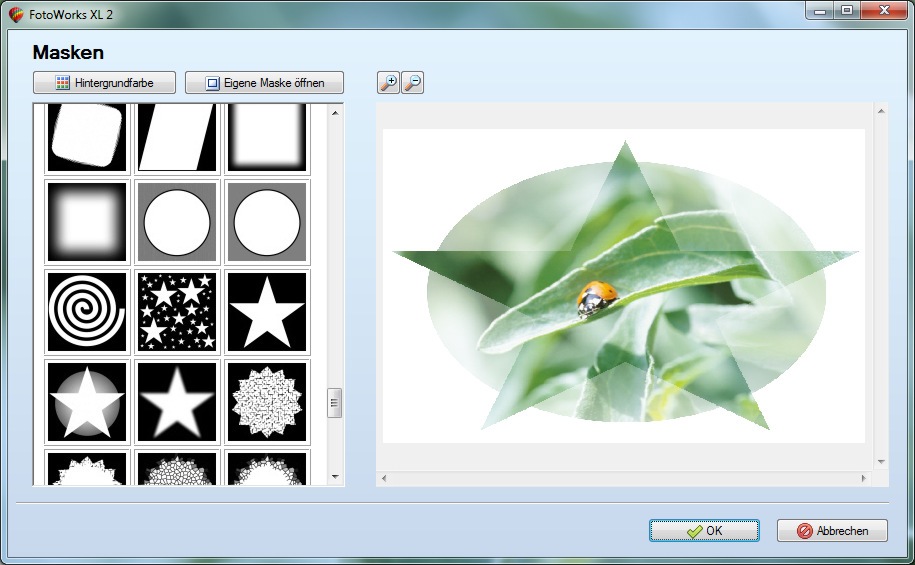Screen dimensions: 915x565
Task: Cancel with the Abbrechen button
Action: [832, 531]
